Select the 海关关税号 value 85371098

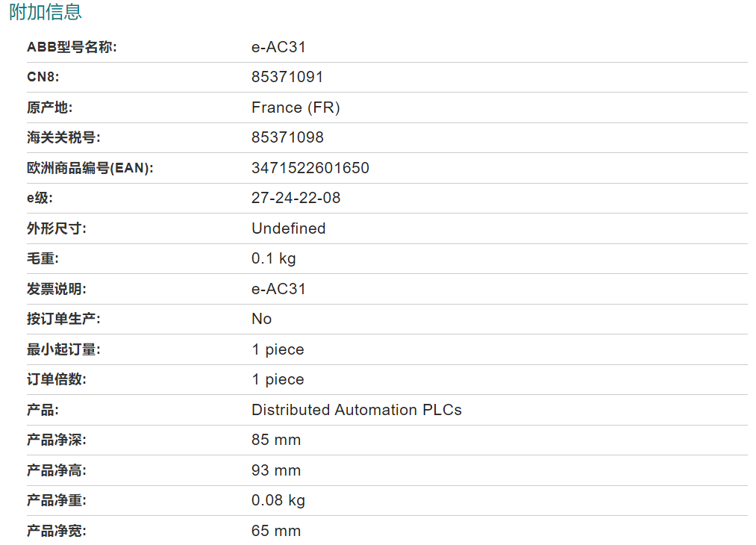[287, 137]
